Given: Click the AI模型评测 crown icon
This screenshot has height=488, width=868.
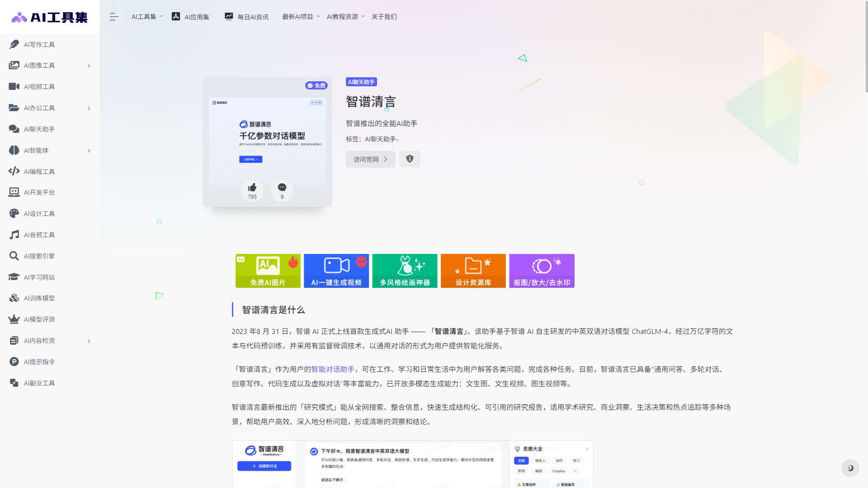Looking at the screenshot, I should pos(14,319).
